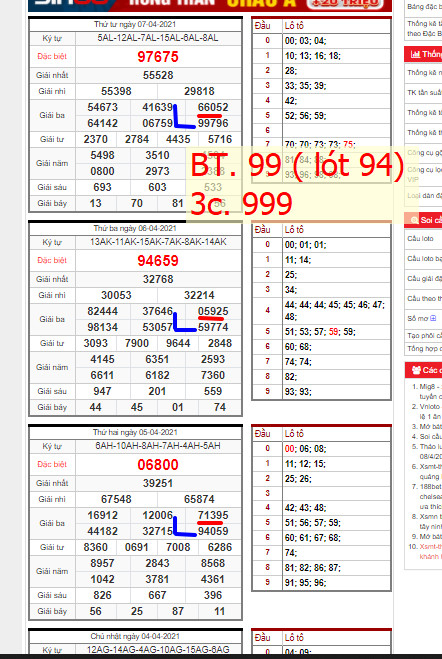Click loto row 10; 13; 16; 18;
This screenshot has width=442, height=659.
313,56
